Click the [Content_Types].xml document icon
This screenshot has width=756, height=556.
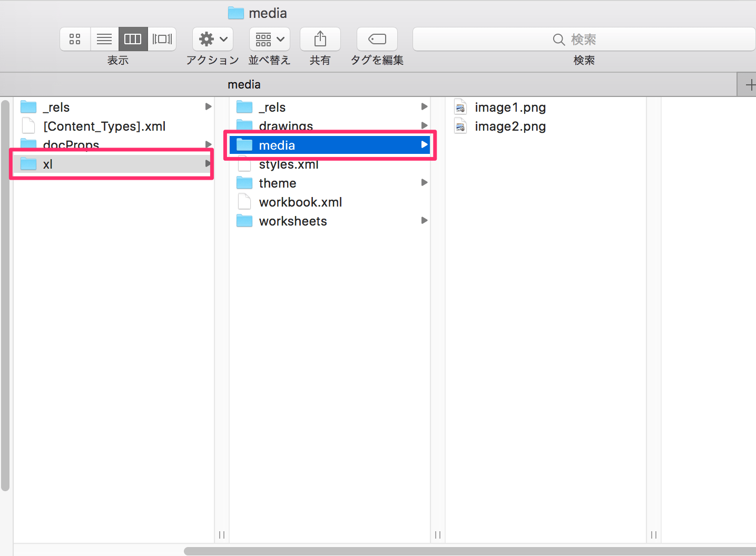pyautogui.click(x=28, y=126)
